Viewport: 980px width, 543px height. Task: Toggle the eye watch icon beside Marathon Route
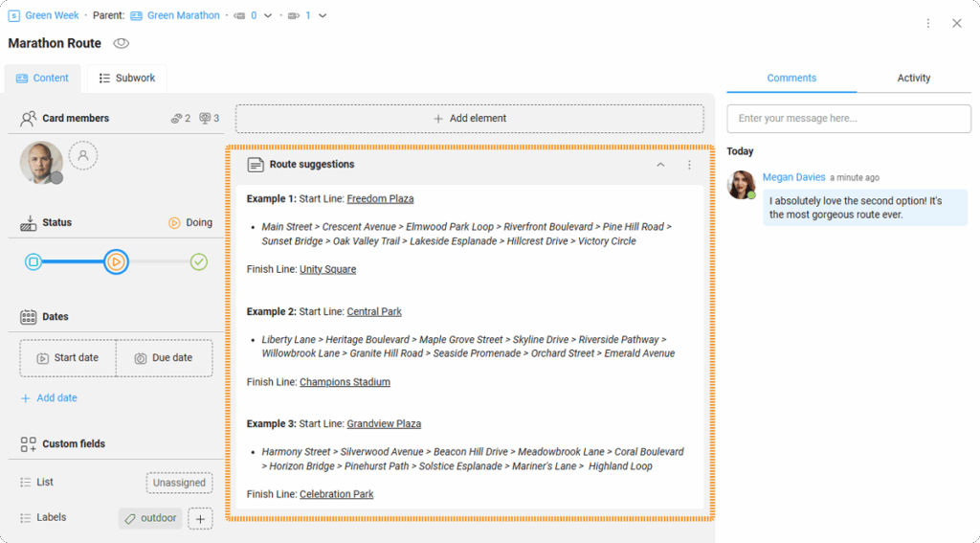pos(121,43)
